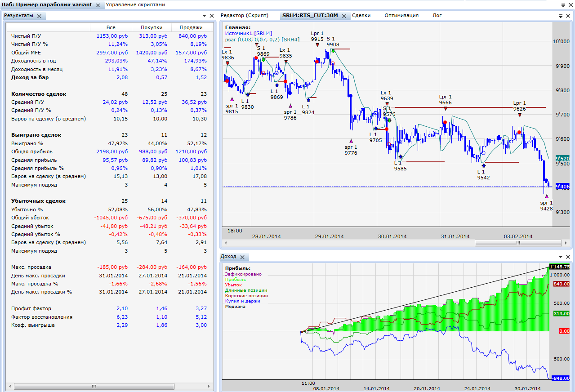Image resolution: width=575 pixels, height=392 pixels.
Task: Click the spr 1 9428 magenta marker
Action: [x=547, y=196]
